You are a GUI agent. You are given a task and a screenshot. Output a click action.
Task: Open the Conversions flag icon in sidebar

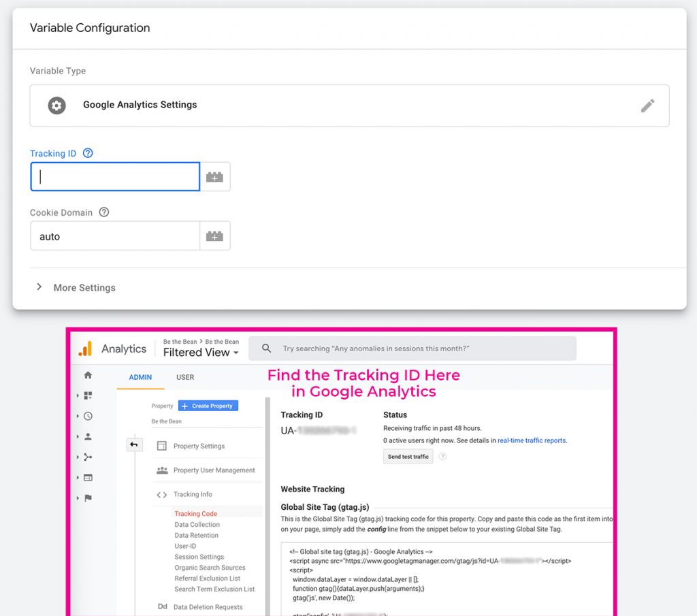pyautogui.click(x=88, y=498)
